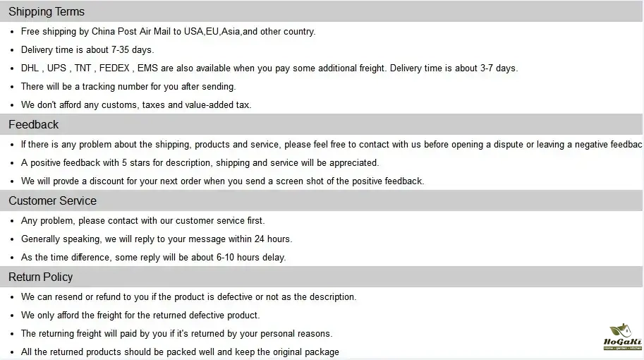Click the HoGaKi logo icon

[622, 337]
